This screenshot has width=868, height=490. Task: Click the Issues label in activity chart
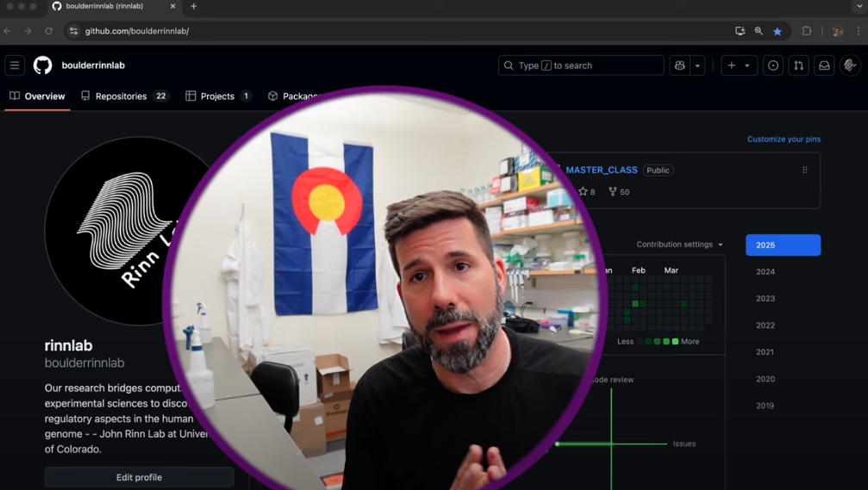tap(684, 443)
